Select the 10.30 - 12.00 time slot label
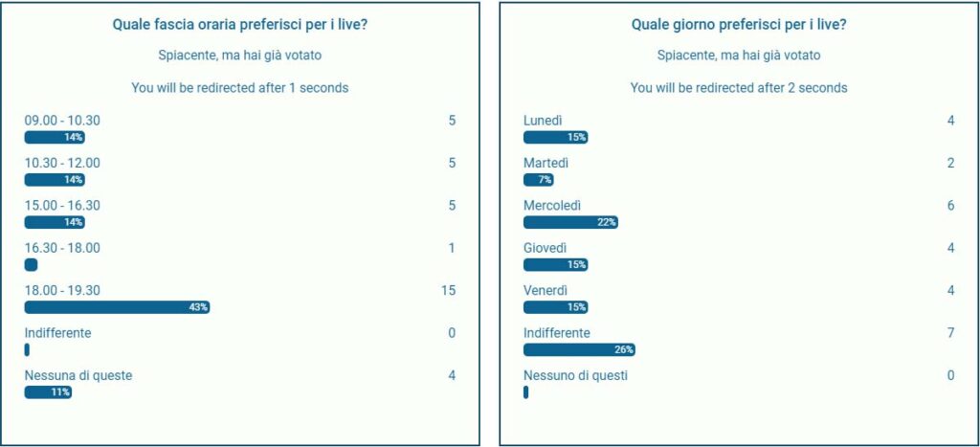 [x=62, y=163]
